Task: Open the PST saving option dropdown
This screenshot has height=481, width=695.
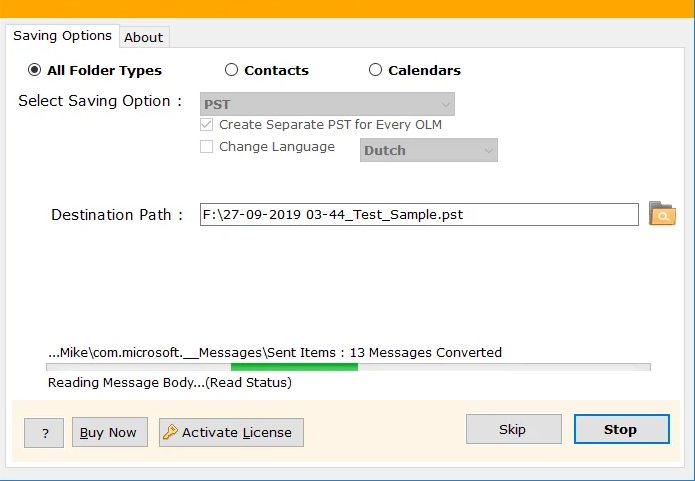Action: point(327,104)
